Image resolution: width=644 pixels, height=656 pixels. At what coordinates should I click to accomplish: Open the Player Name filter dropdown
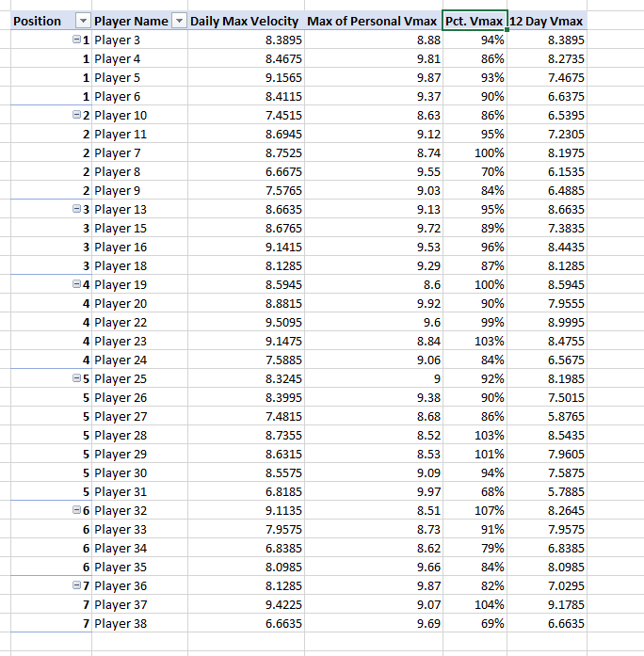pos(179,22)
